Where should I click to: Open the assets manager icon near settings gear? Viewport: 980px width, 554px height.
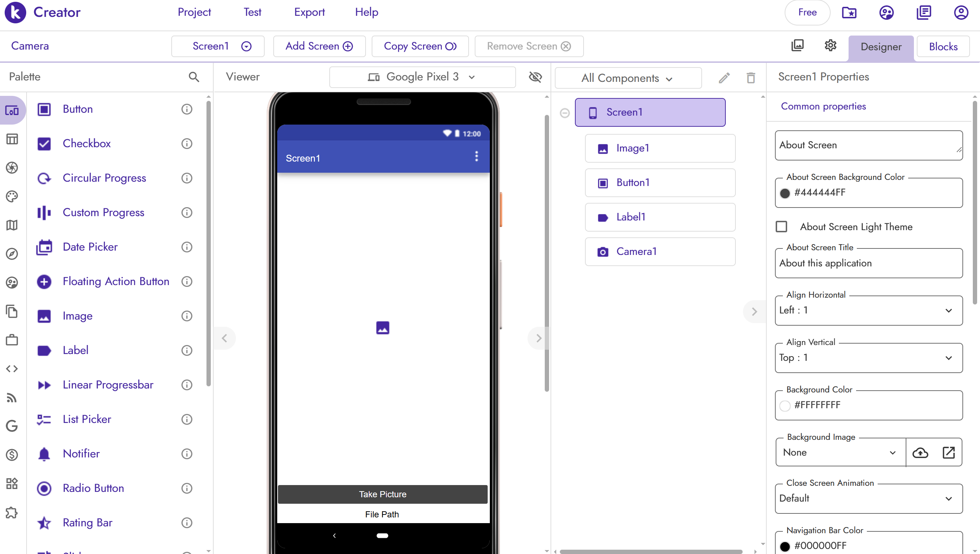coord(797,46)
